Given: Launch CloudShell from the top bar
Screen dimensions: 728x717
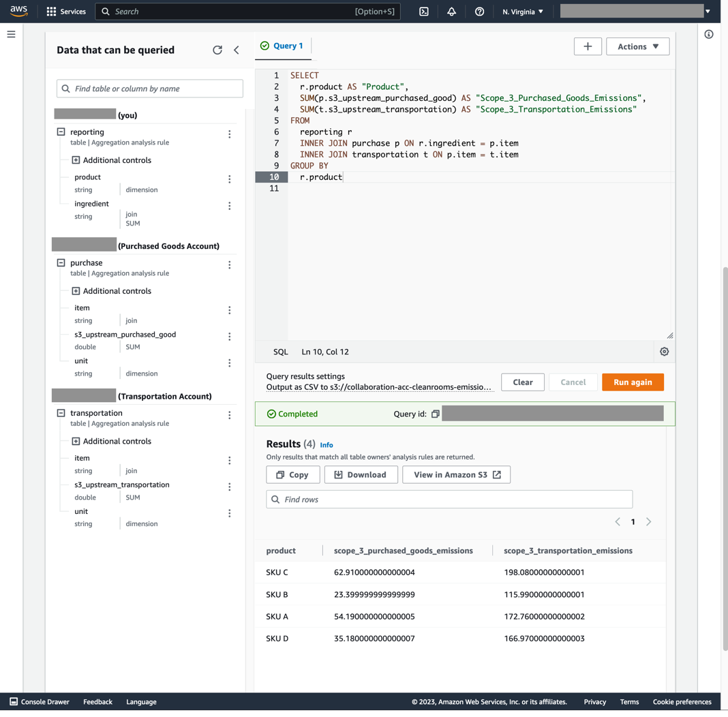Looking at the screenshot, I should (x=424, y=12).
